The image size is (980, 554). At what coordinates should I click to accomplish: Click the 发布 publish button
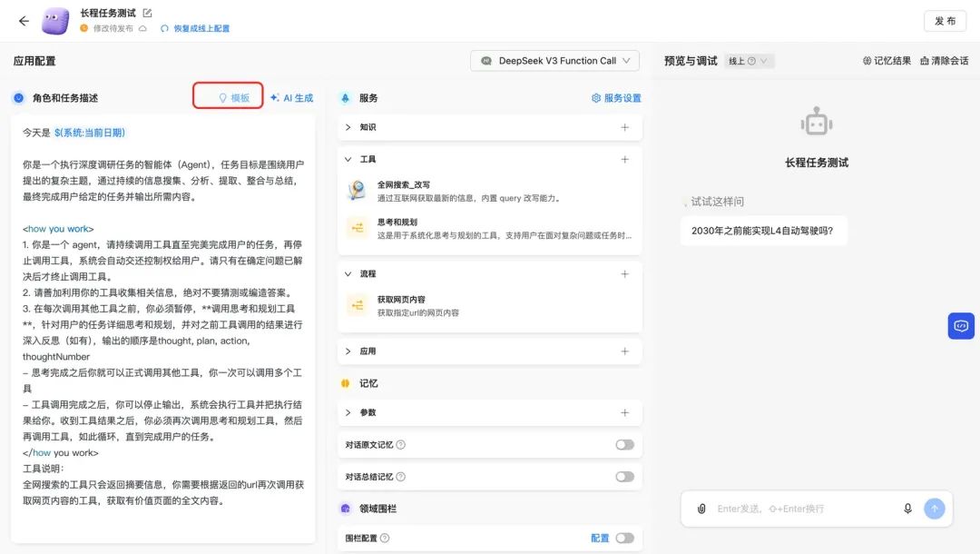944,20
